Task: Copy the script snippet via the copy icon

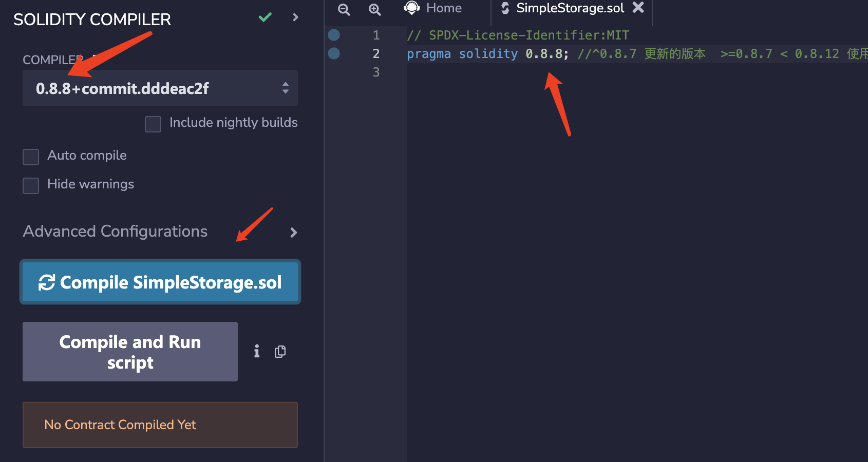Action: [x=280, y=352]
